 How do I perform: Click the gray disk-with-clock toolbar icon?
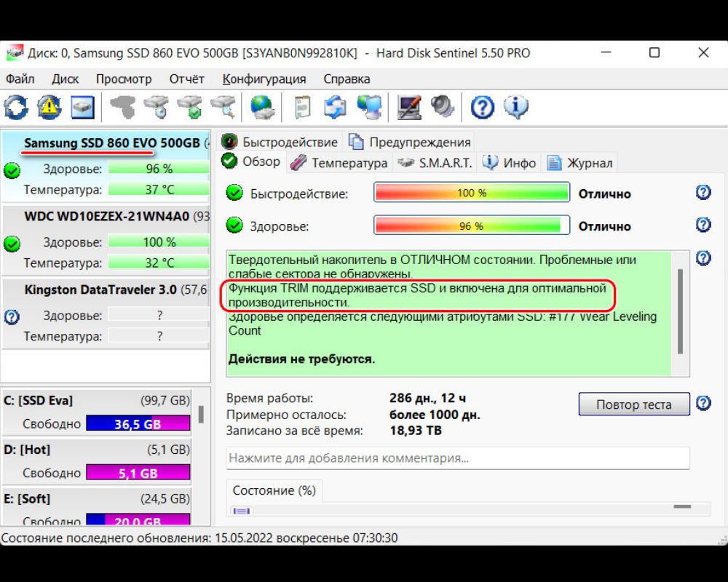click(x=157, y=107)
